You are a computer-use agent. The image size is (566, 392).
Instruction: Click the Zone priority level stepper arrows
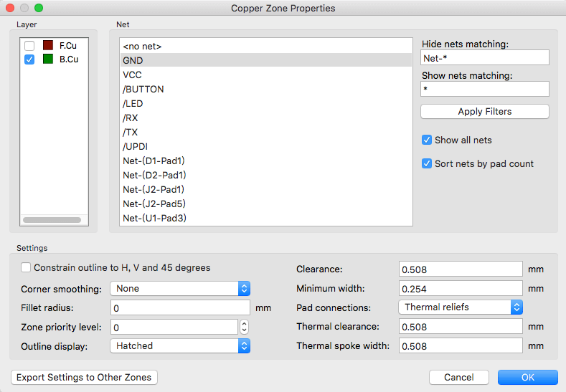244,327
